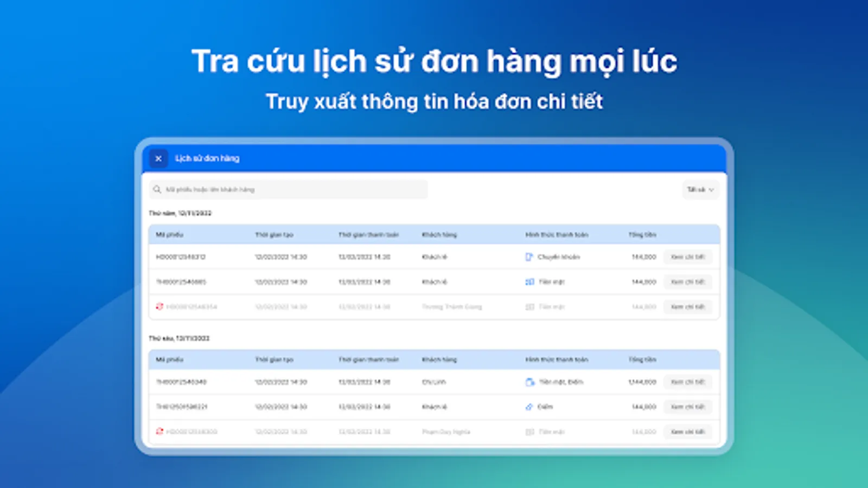868x488 pixels.
Task: Open Xem chi tiết for Trương Thành Giang order
Action: 688,307
